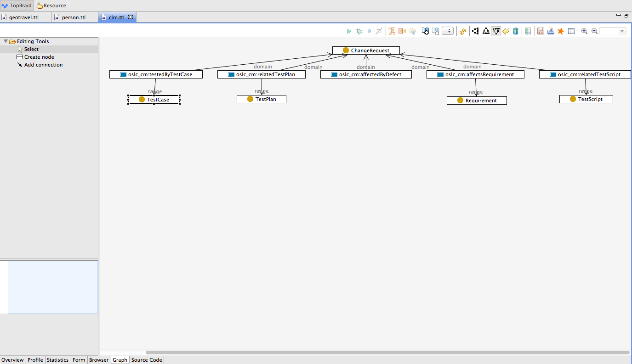This screenshot has width=632, height=364.
Task: Click the print icon in toolbar
Action: pos(550,31)
